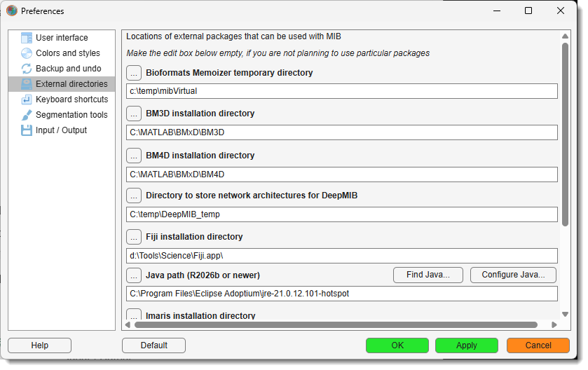The width and height of the screenshot is (588, 370).
Task: Restore settings with the Default button
Action: (153, 345)
